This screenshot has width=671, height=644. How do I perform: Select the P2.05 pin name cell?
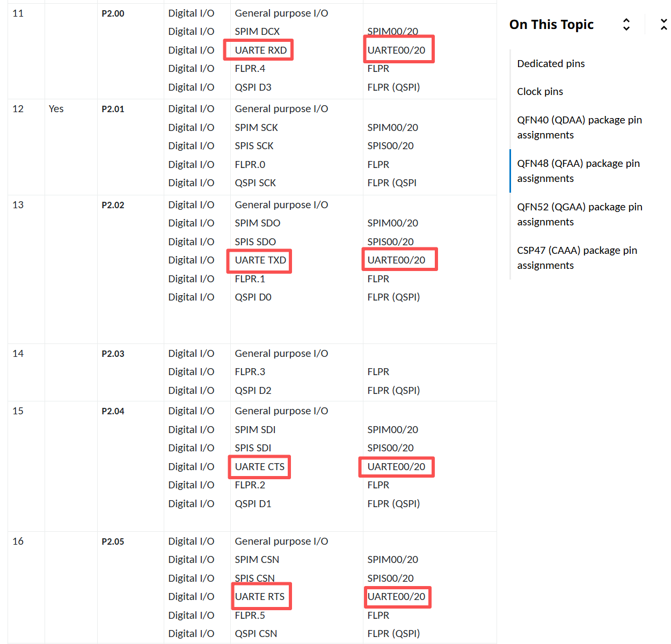coord(113,541)
